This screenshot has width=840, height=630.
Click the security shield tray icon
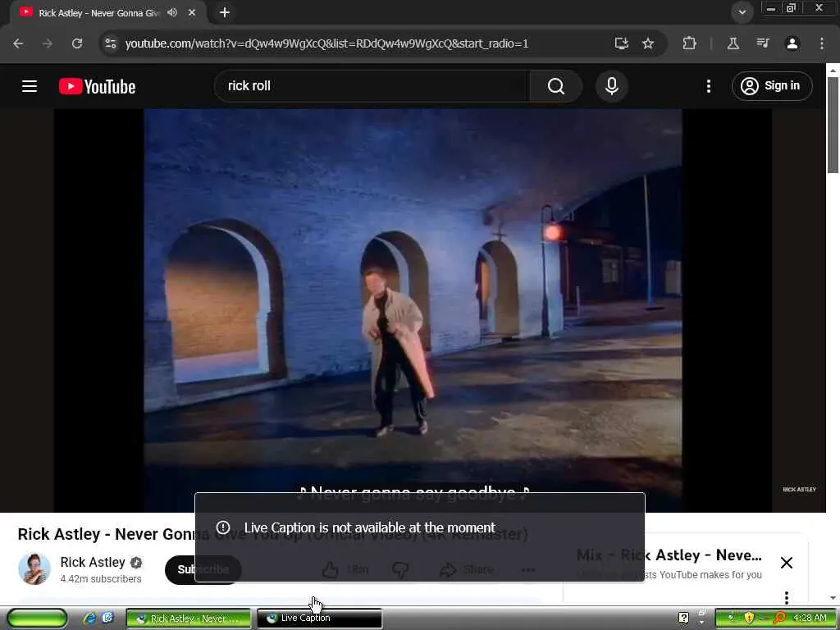click(749, 618)
